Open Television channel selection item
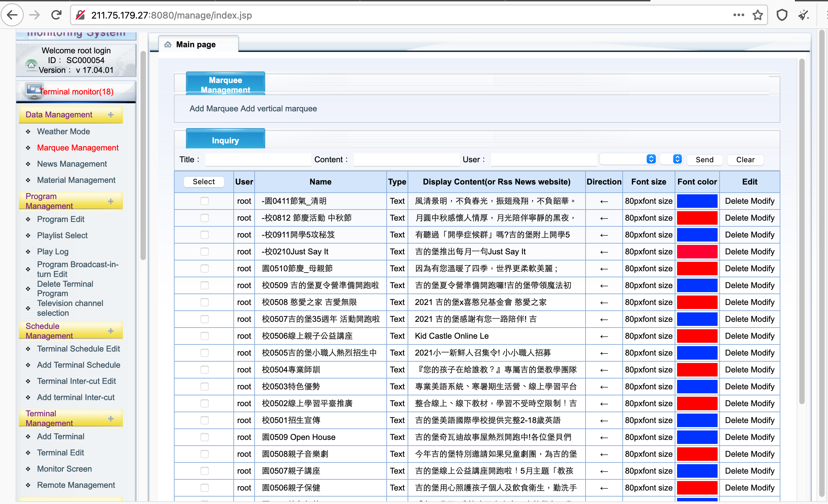Viewport: 828px width, 504px height. [70, 308]
